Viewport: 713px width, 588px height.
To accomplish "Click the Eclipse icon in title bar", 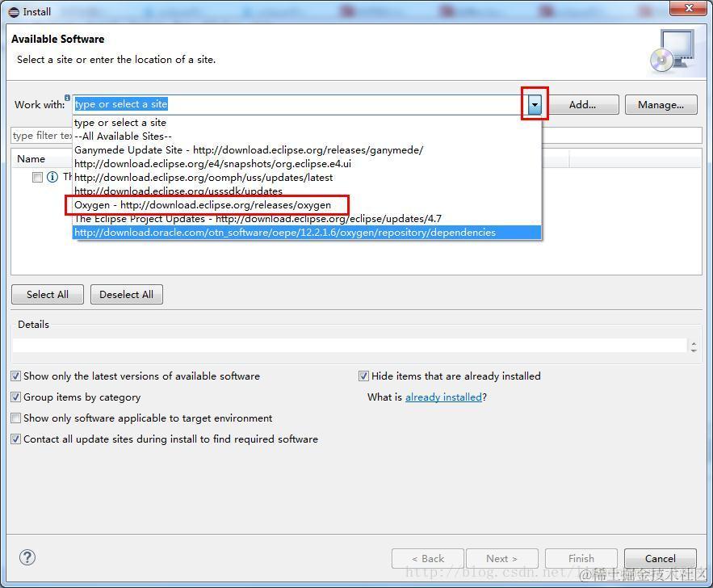I will tap(14, 12).
